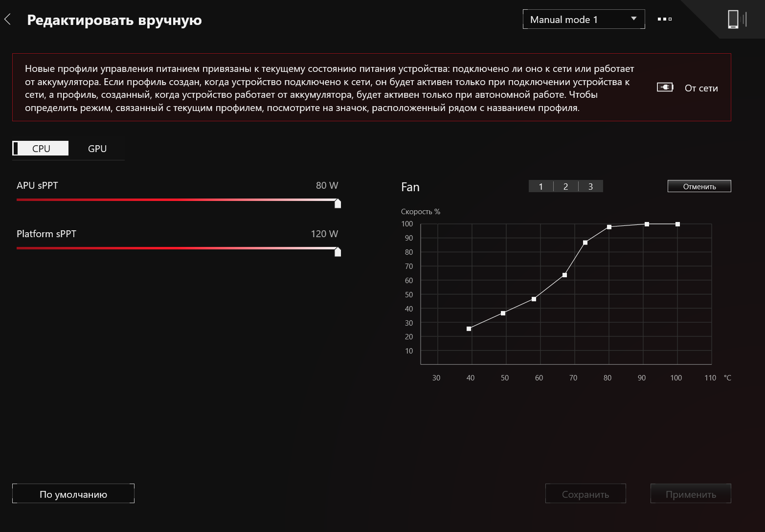Viewport: 765px width, 532px height.
Task: Click the По умолчанию button
Action: (73, 494)
